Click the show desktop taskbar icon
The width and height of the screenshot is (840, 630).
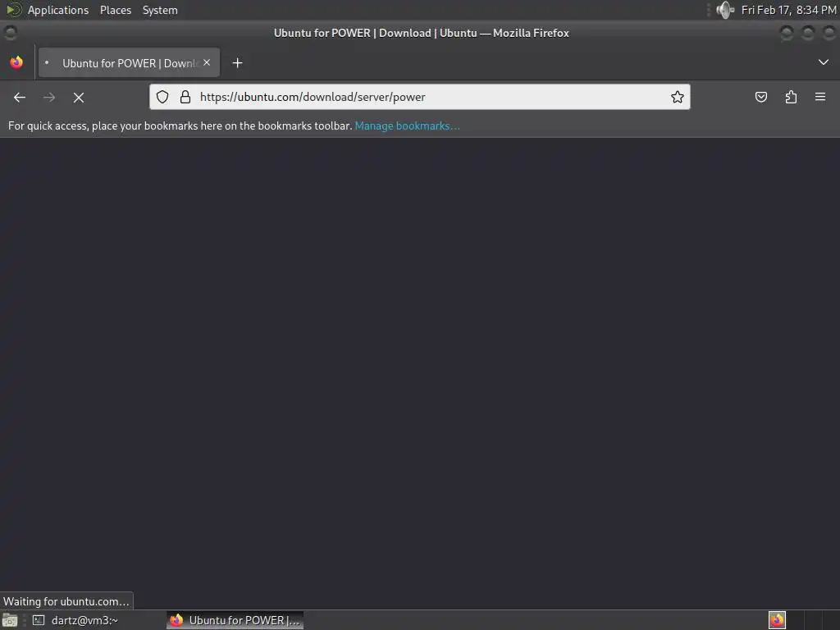[x=10, y=620]
